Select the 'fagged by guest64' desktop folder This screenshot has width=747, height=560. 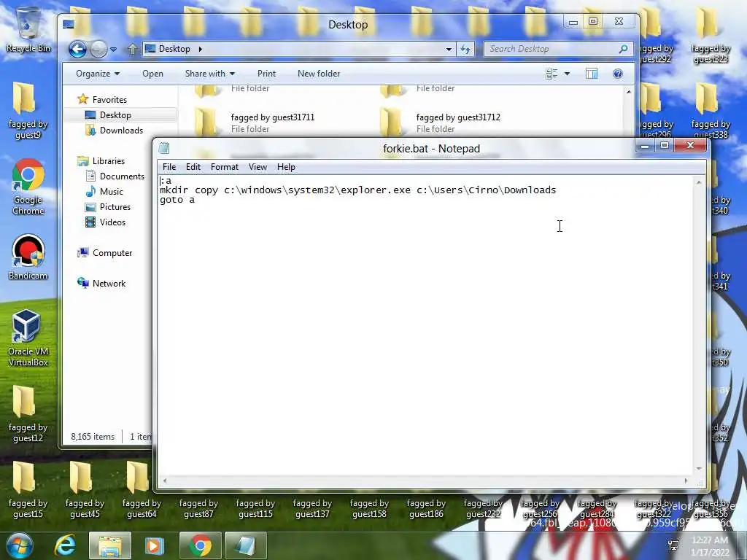click(142, 490)
